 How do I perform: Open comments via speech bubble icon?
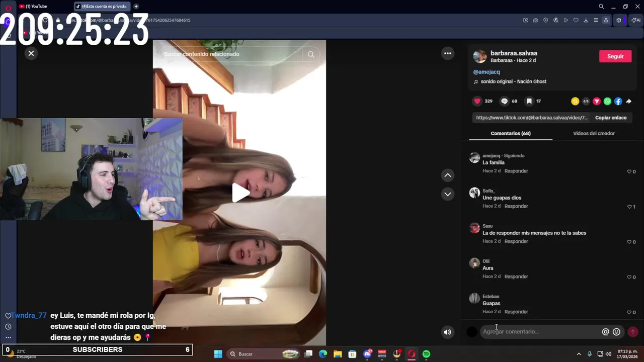504,101
